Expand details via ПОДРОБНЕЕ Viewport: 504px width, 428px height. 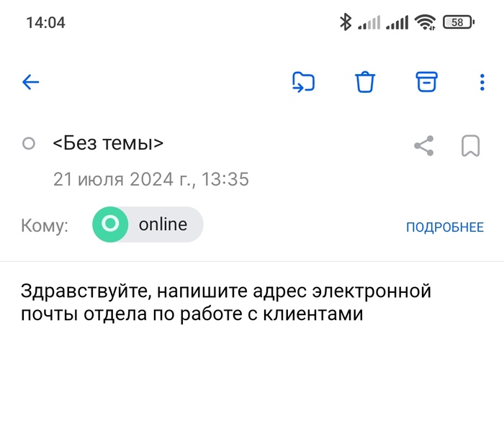click(444, 227)
